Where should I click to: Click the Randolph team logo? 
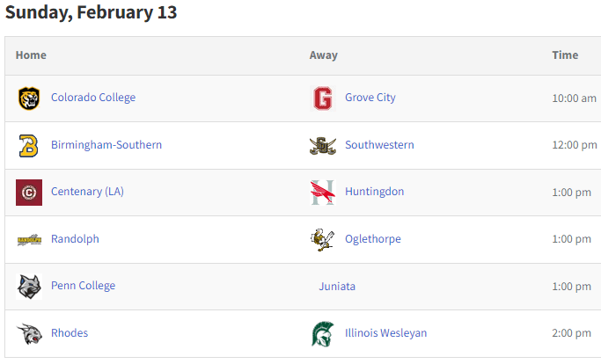pyautogui.click(x=30, y=240)
